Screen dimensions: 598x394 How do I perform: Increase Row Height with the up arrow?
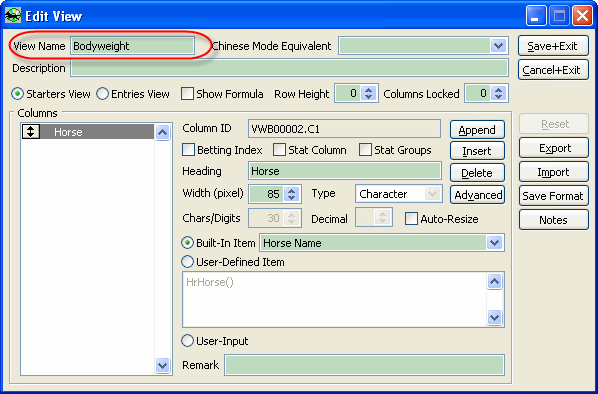[368, 90]
